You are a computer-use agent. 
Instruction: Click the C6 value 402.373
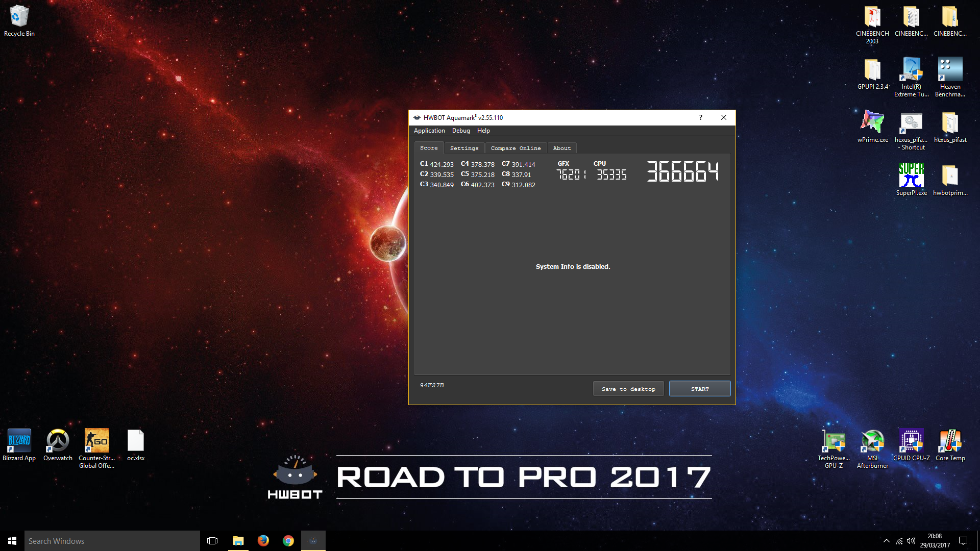tap(482, 185)
